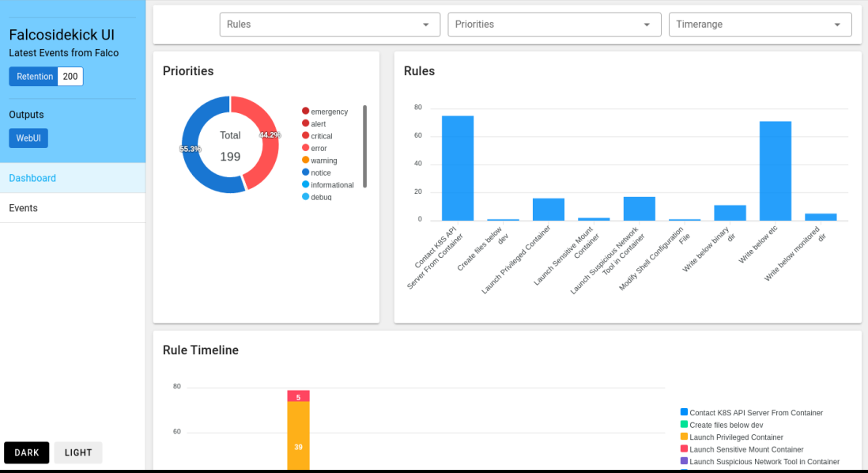868x473 pixels.
Task: Open the Rules filter dropdown
Action: tap(330, 25)
